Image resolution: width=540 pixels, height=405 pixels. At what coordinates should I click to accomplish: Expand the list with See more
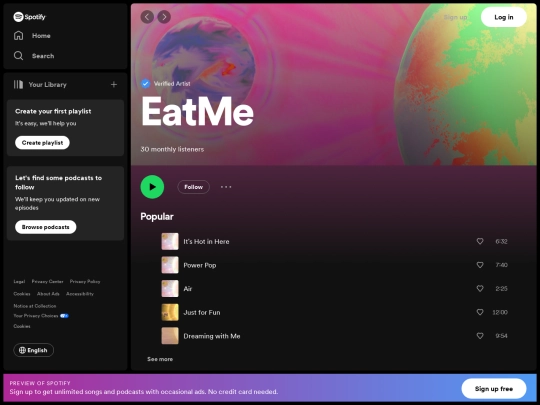coord(160,359)
